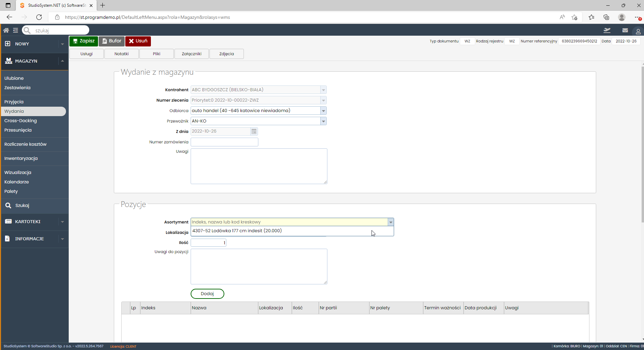The width and height of the screenshot is (644, 350).
Task: Select the 4307-52 Lodówka 177 cm indesit option
Action: click(292, 231)
